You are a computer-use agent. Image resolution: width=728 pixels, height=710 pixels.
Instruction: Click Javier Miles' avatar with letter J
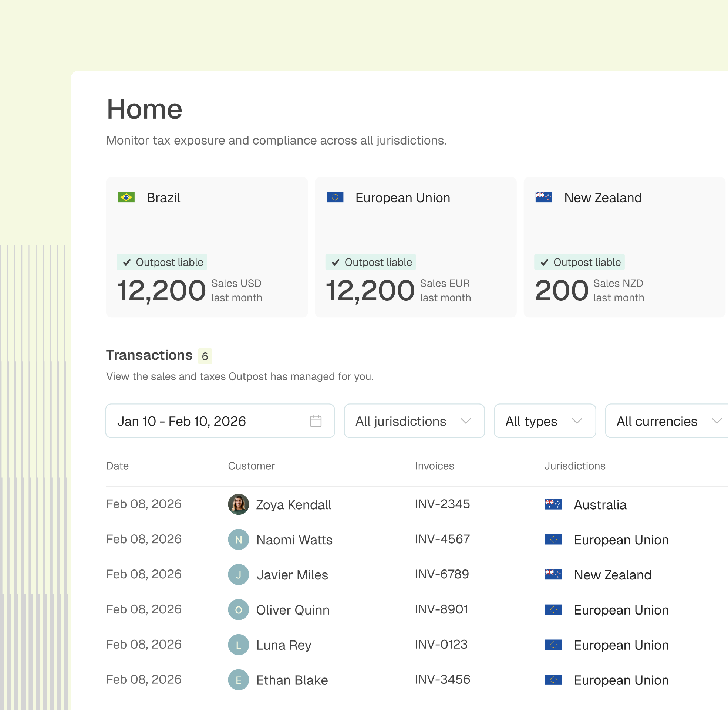pyautogui.click(x=238, y=574)
